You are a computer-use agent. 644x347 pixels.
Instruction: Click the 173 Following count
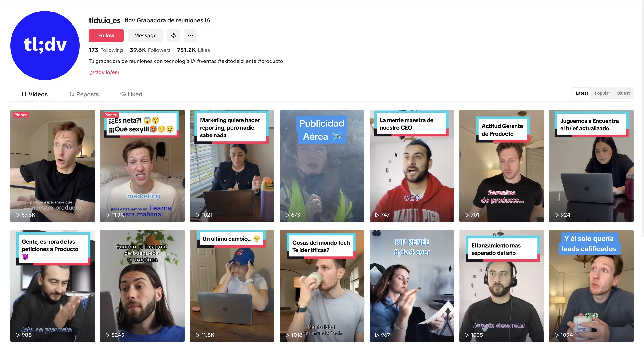click(106, 50)
